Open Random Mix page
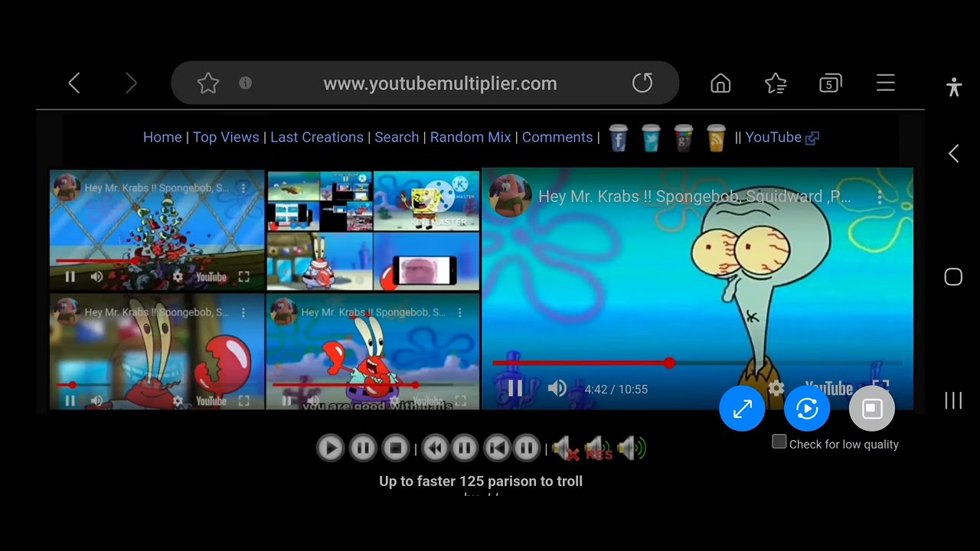980x551 pixels. [x=470, y=137]
